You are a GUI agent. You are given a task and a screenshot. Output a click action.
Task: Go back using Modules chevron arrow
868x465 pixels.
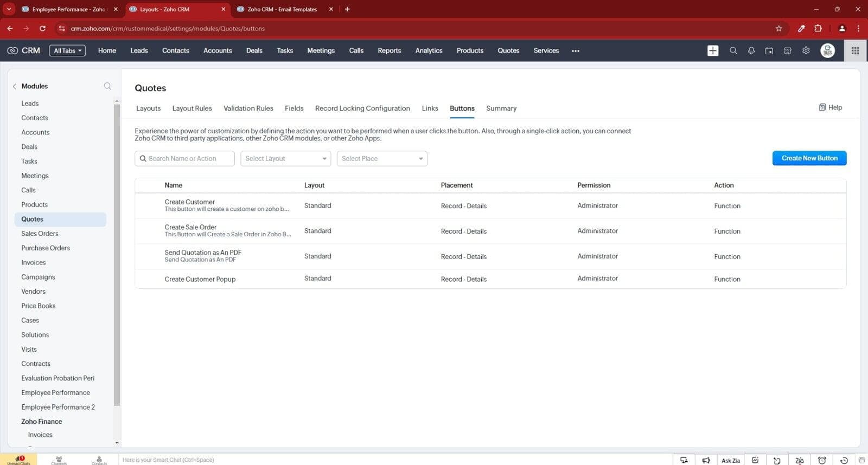click(14, 86)
